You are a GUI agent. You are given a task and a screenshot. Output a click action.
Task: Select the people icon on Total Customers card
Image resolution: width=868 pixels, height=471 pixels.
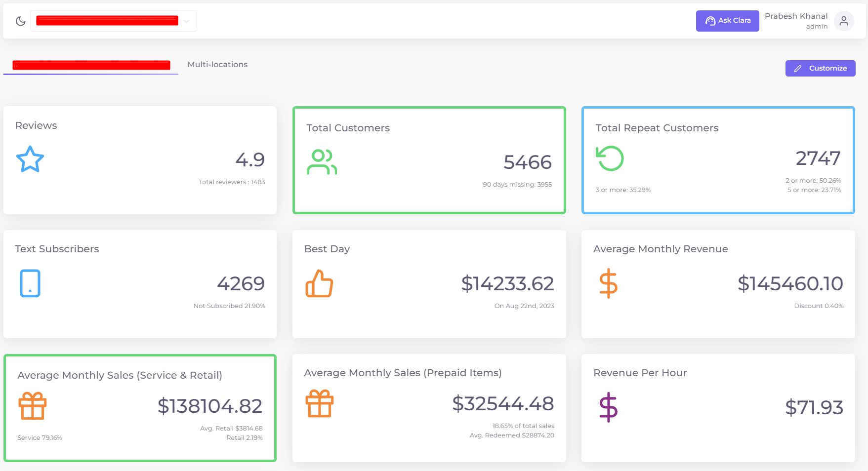[322, 161]
